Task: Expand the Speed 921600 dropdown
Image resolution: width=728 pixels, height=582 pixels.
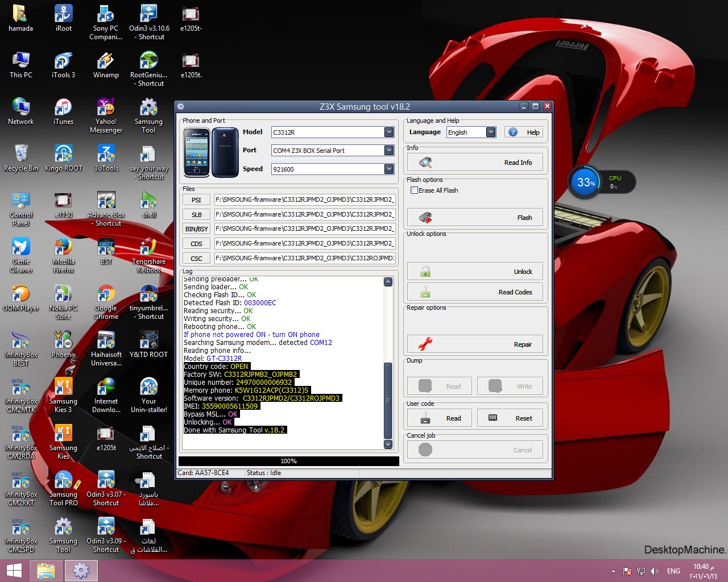Action: (389, 169)
